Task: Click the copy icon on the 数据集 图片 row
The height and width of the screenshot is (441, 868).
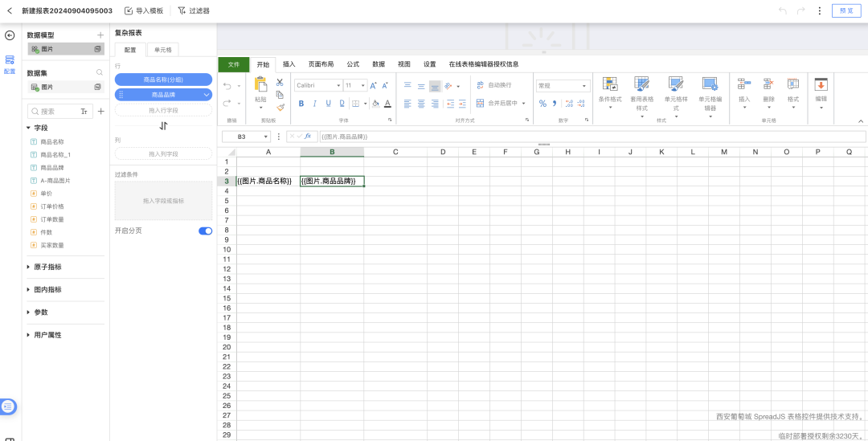Action: pos(97,87)
